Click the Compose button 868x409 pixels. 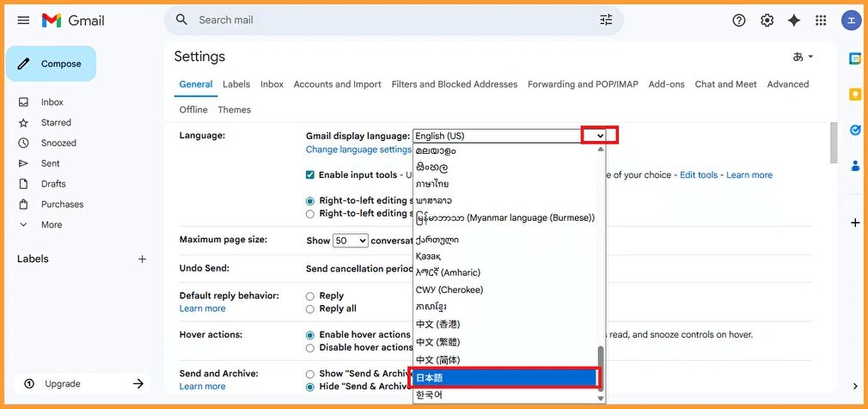click(x=51, y=64)
